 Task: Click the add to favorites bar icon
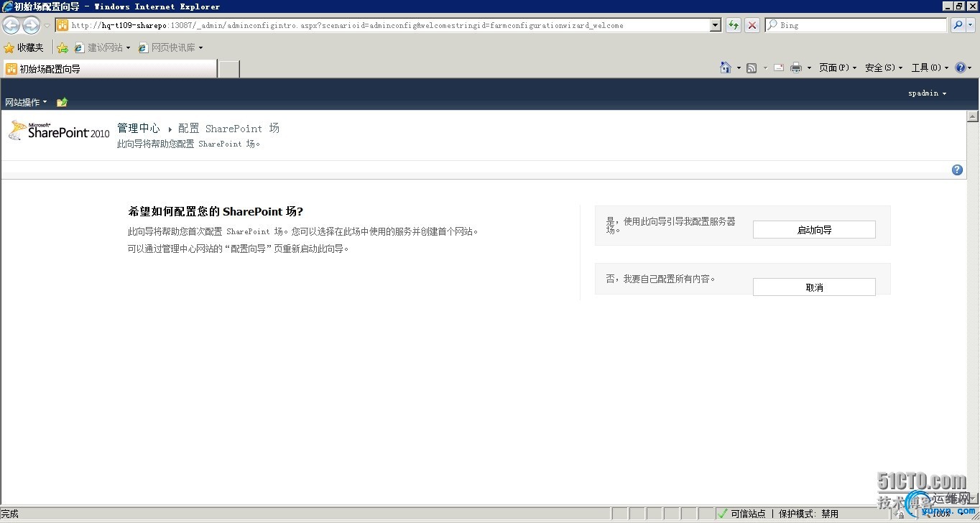[63, 47]
